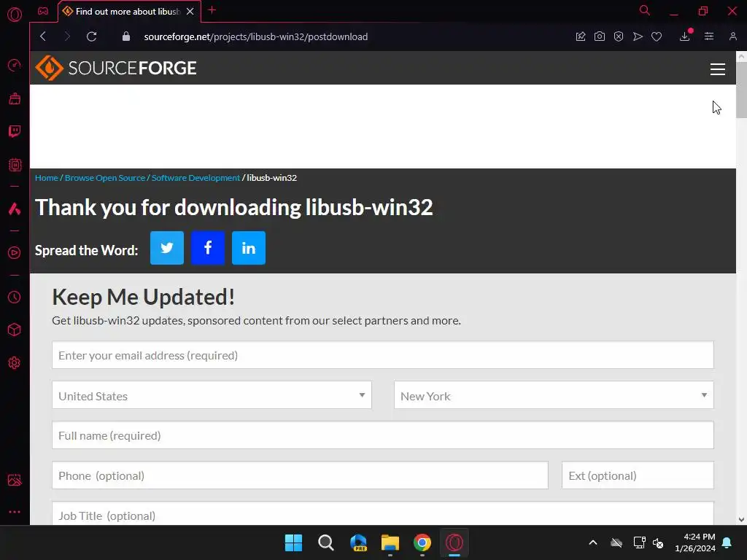Open the taskbar clock and date
The height and width of the screenshot is (560, 747).
point(695,542)
